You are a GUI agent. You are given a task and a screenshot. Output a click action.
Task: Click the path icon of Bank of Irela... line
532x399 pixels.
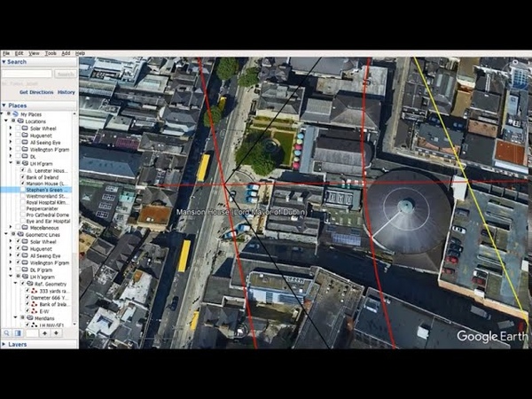tap(34, 304)
